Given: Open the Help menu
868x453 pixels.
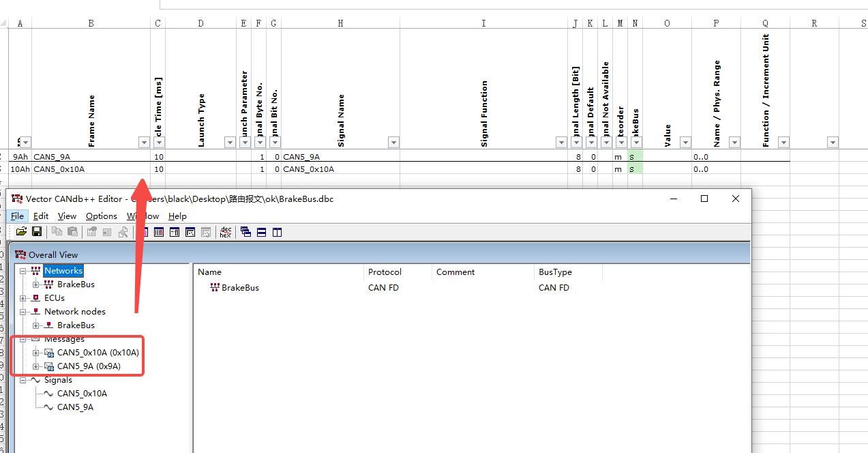Looking at the screenshot, I should point(177,216).
